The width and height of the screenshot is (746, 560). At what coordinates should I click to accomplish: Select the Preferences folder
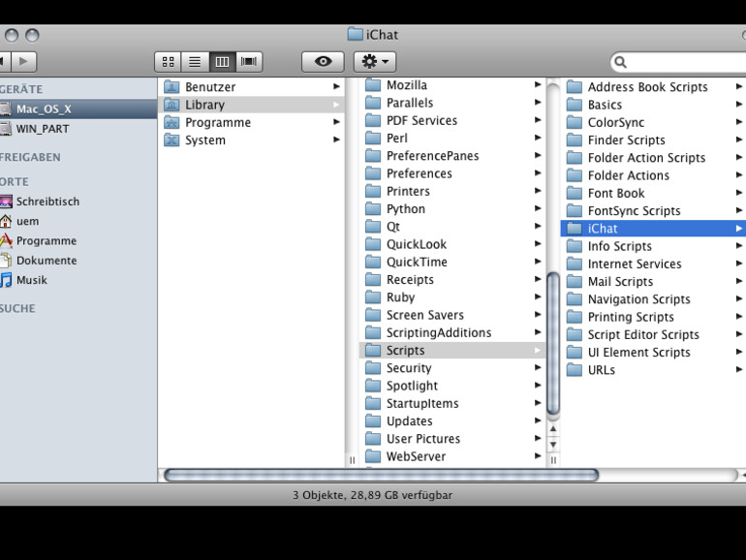452,173
